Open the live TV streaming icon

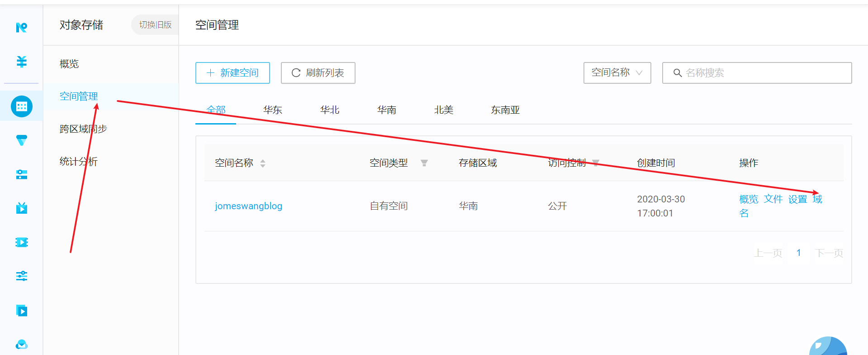[21, 208]
